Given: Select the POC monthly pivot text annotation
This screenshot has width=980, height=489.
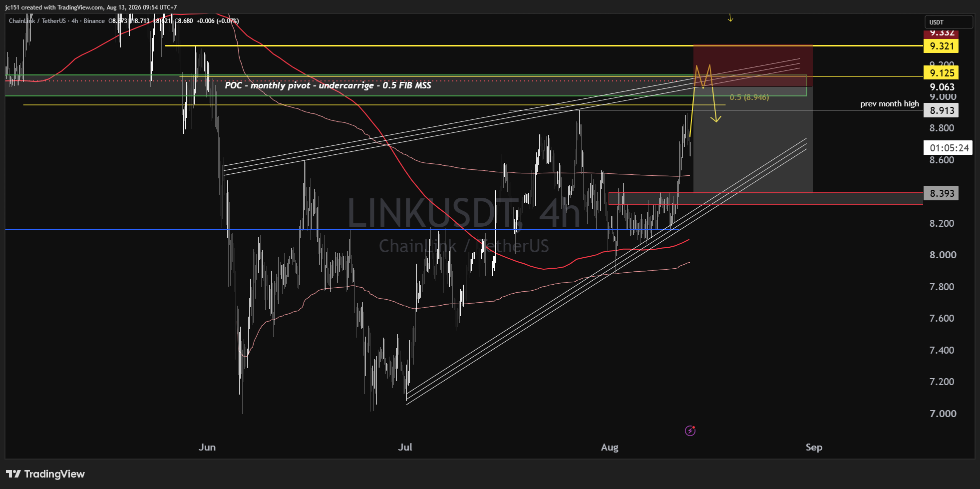Looking at the screenshot, I should click(x=328, y=85).
